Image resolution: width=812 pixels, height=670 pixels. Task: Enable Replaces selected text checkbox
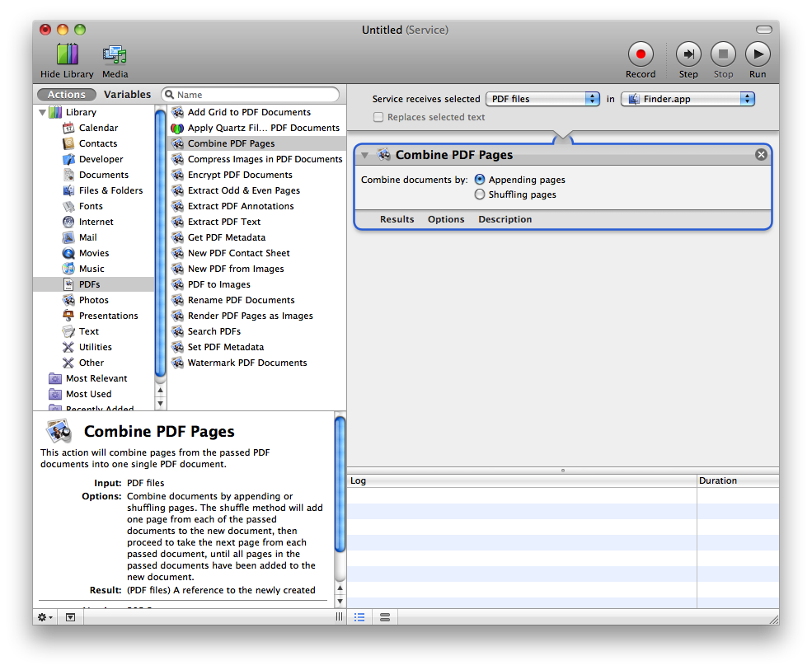click(378, 118)
